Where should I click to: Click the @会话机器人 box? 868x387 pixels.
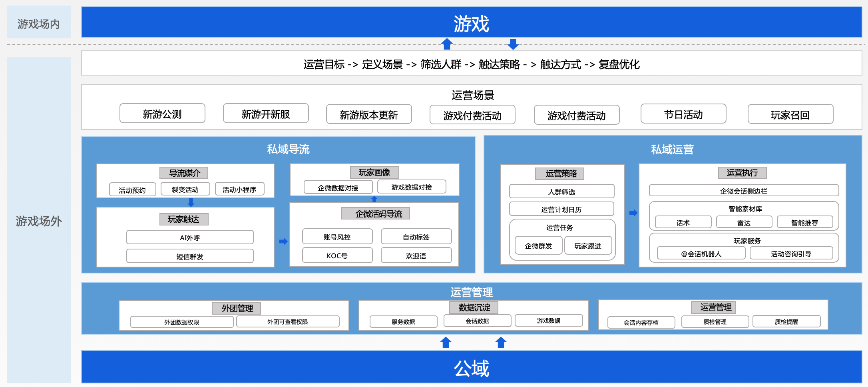pos(701,253)
